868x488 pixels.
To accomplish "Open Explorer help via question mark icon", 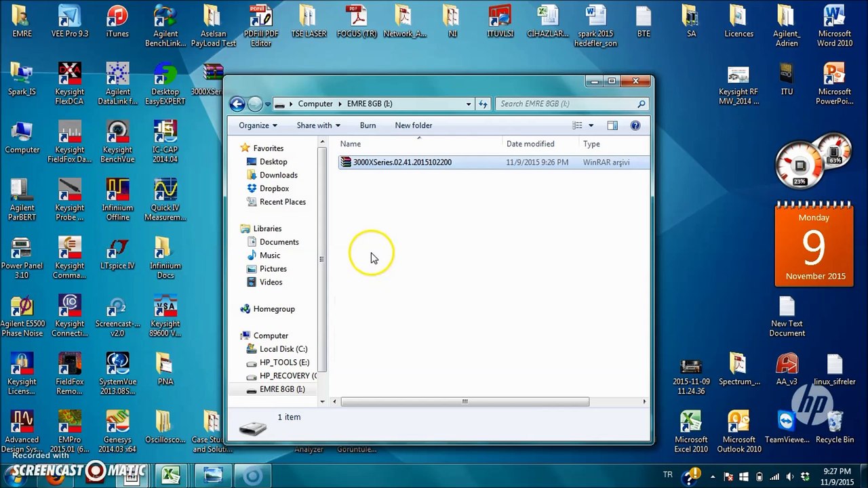I will point(635,125).
